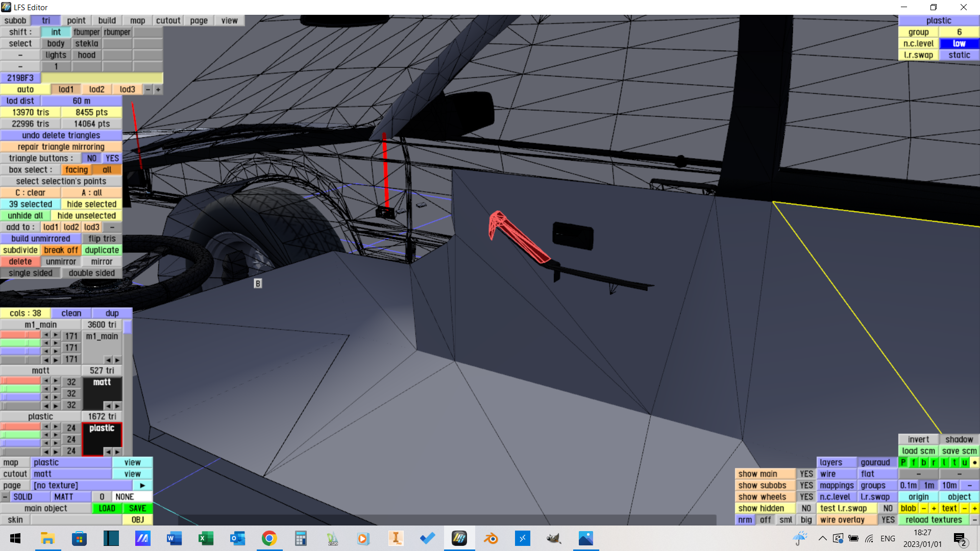Screen dimensions: 980x551
Task: Click undo delete triangles button
Action: click(61, 135)
